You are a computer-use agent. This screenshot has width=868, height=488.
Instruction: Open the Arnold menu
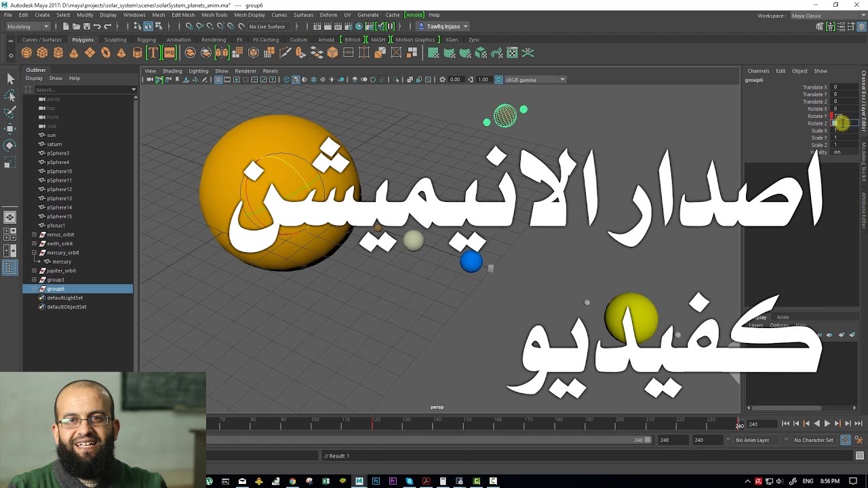413,15
